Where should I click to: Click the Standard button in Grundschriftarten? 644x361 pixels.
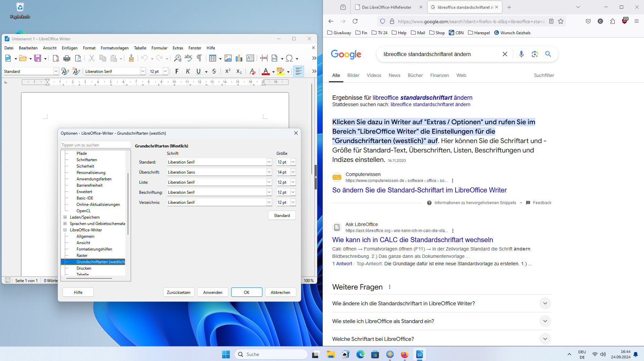click(x=282, y=216)
